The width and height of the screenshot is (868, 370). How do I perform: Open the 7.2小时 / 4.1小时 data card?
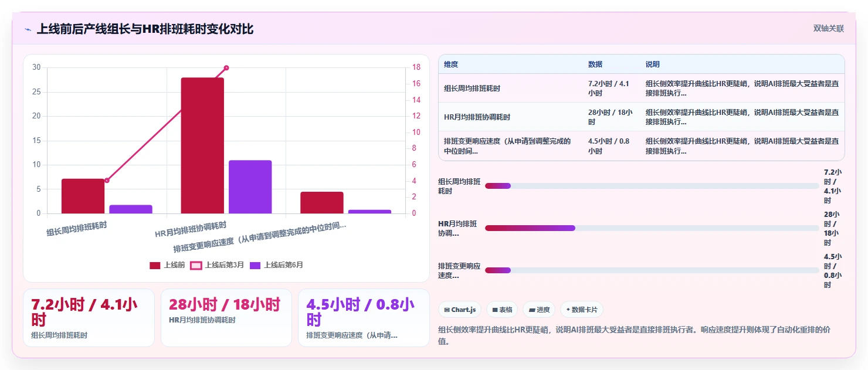tap(89, 318)
